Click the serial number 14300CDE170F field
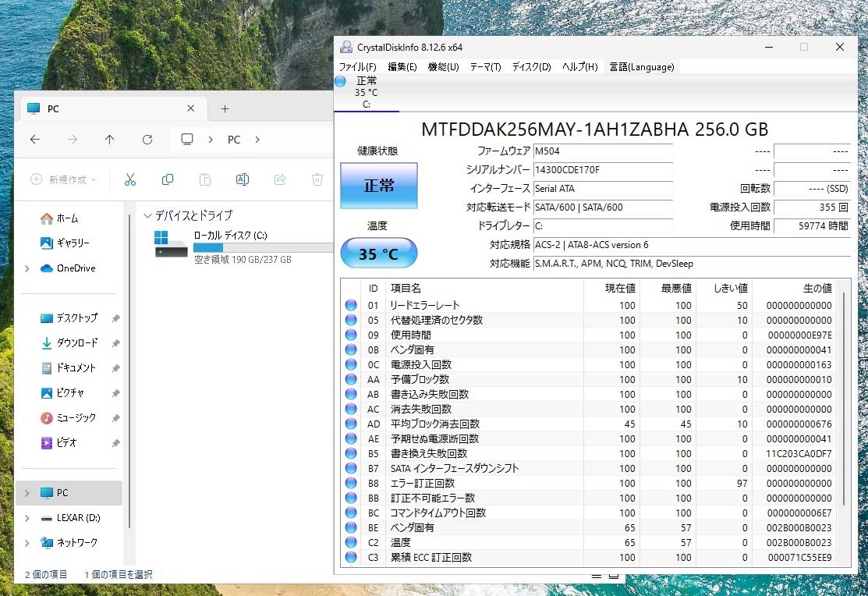The height and width of the screenshot is (596, 868). [x=603, y=170]
